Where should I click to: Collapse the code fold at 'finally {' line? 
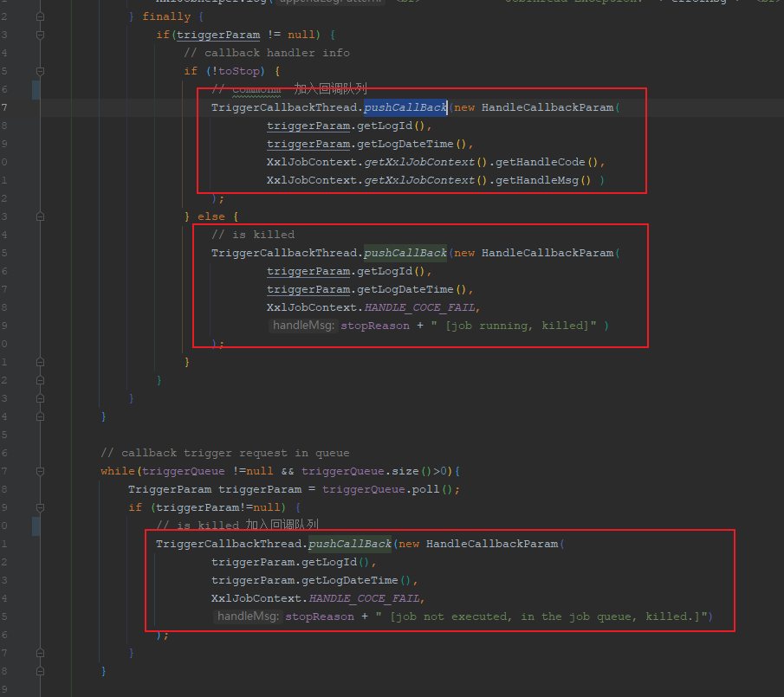pos(41,16)
